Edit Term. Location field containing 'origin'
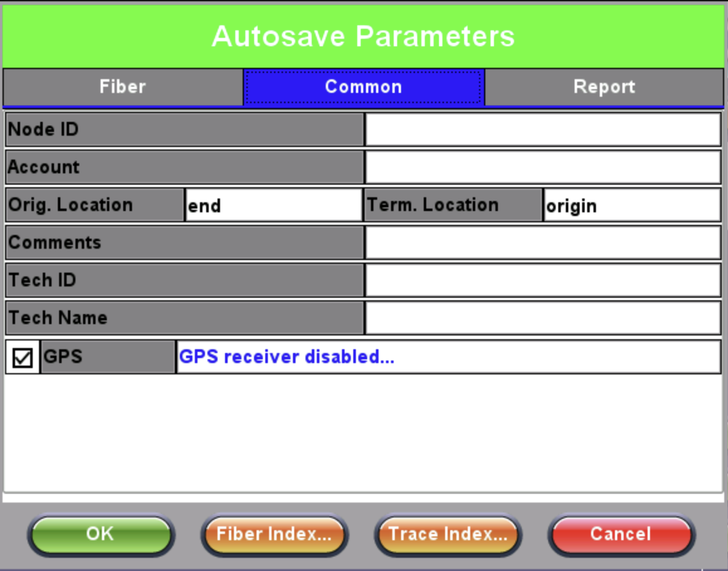Screen dimensions: 728x571 click(x=631, y=205)
